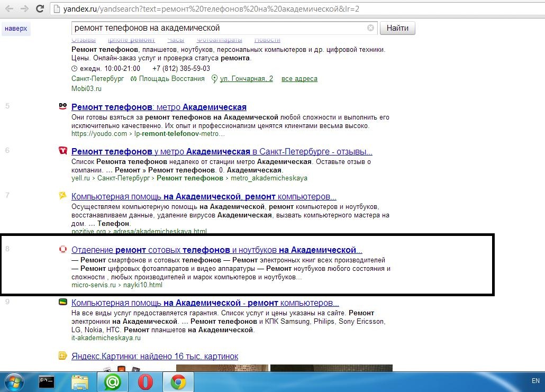The height and width of the screenshot is (392, 545).
Task: Click Санкт-Петербург in yell.ru breadcrumb
Action: 123,178
